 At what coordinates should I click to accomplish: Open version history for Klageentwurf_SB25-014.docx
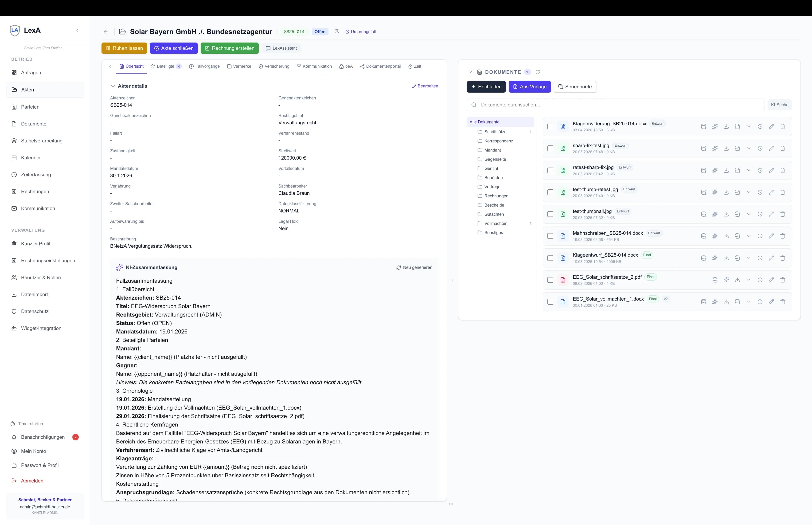point(760,258)
